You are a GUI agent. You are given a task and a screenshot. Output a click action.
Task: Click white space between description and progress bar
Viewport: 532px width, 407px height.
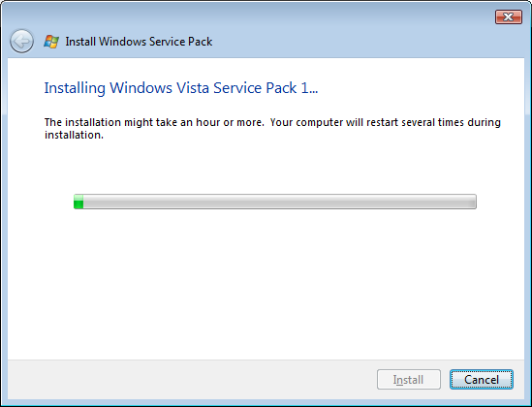pyautogui.click(x=266, y=167)
